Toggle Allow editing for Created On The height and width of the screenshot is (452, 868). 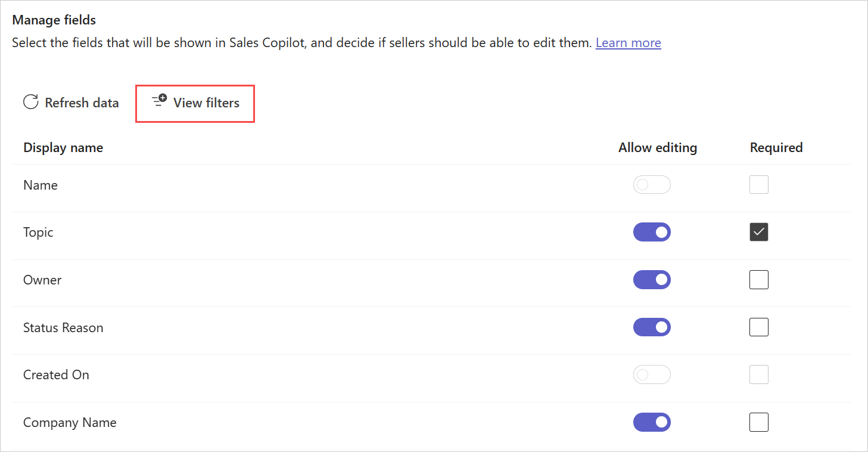coord(652,374)
